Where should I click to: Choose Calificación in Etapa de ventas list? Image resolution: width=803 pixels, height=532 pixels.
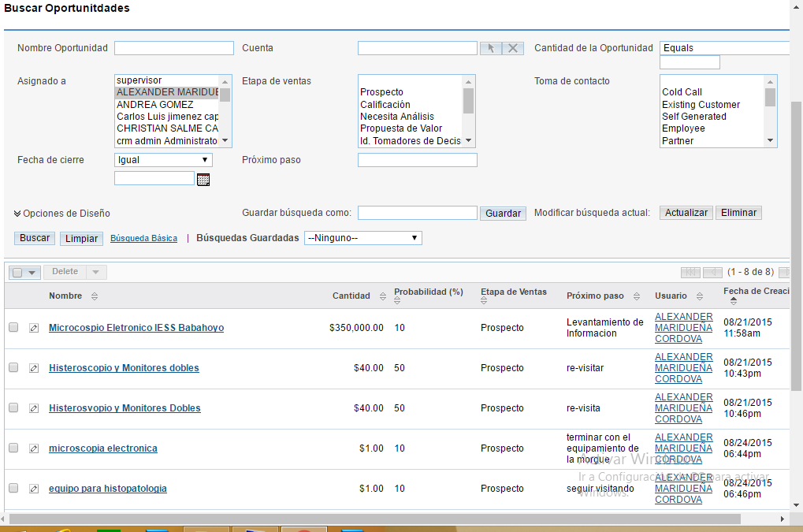click(385, 104)
